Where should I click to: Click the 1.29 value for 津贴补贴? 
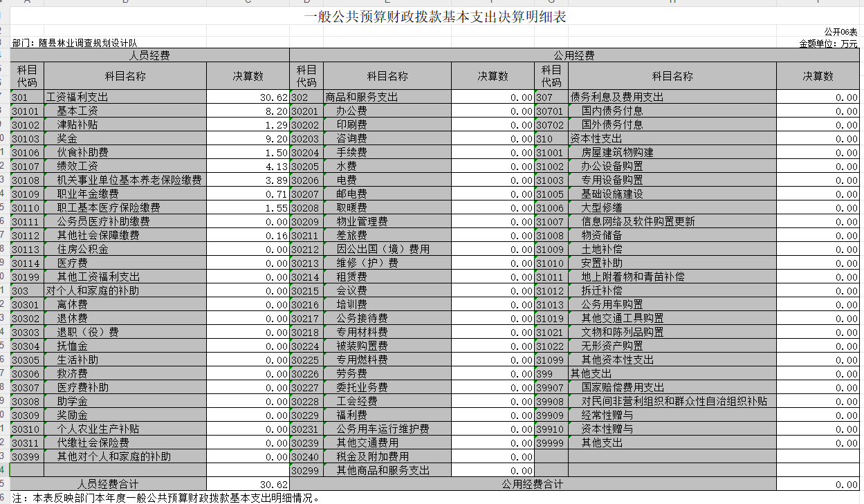point(248,124)
